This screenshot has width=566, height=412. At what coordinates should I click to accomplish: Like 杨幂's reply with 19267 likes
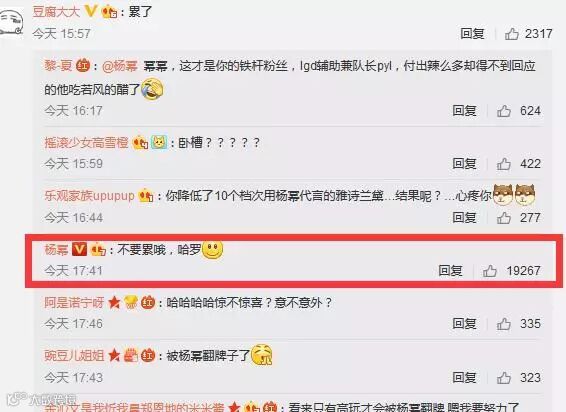(x=490, y=271)
